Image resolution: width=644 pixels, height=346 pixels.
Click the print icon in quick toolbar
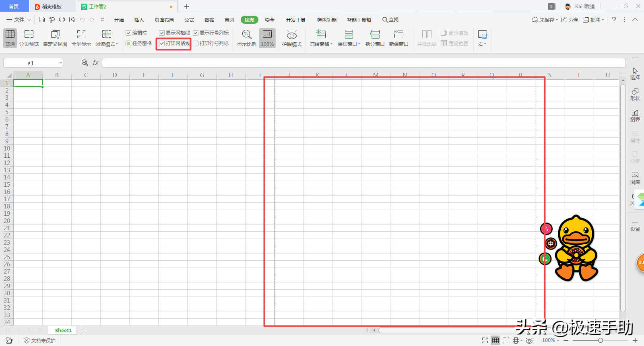click(62, 19)
